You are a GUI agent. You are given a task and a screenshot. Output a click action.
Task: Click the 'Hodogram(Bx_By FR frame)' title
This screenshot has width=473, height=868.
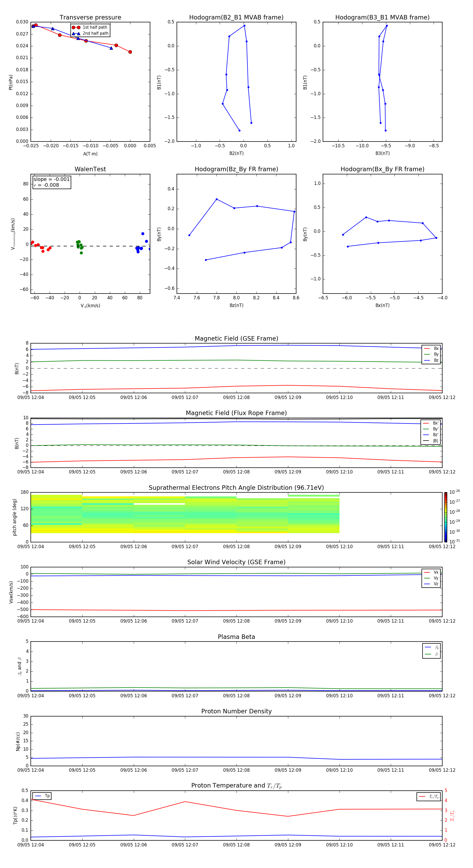382,169
